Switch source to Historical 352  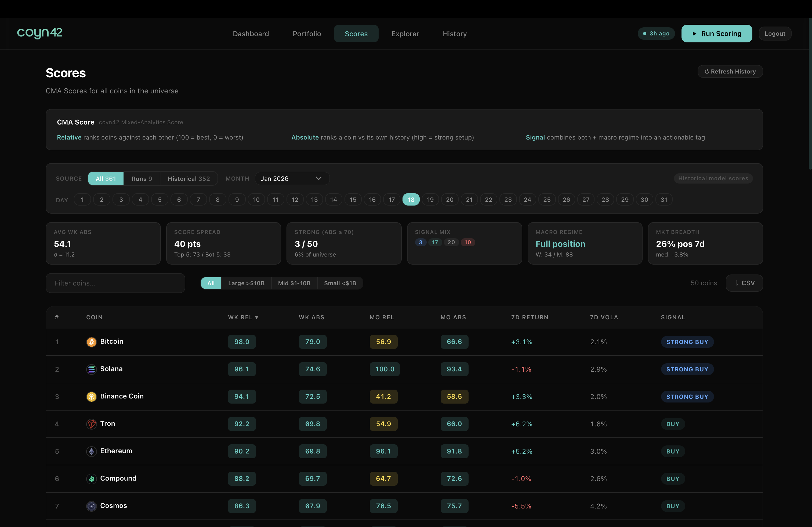(x=189, y=178)
